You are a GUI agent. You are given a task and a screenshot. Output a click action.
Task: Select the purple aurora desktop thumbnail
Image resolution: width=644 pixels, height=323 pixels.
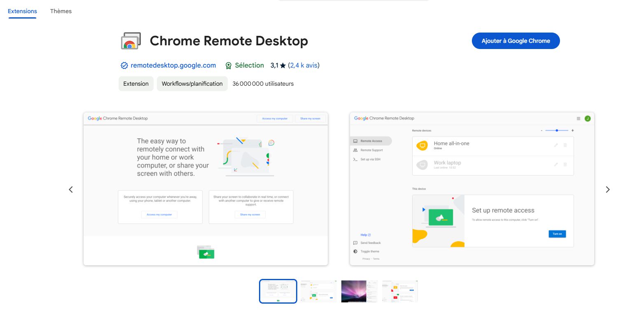(x=359, y=291)
